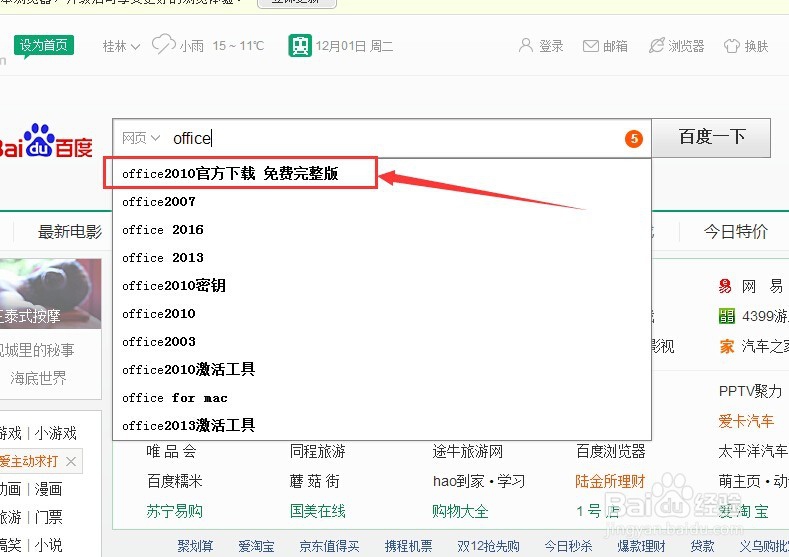This screenshot has height=557, width=789.
Task: Open the 双12抢先购 link
Action: (489, 546)
